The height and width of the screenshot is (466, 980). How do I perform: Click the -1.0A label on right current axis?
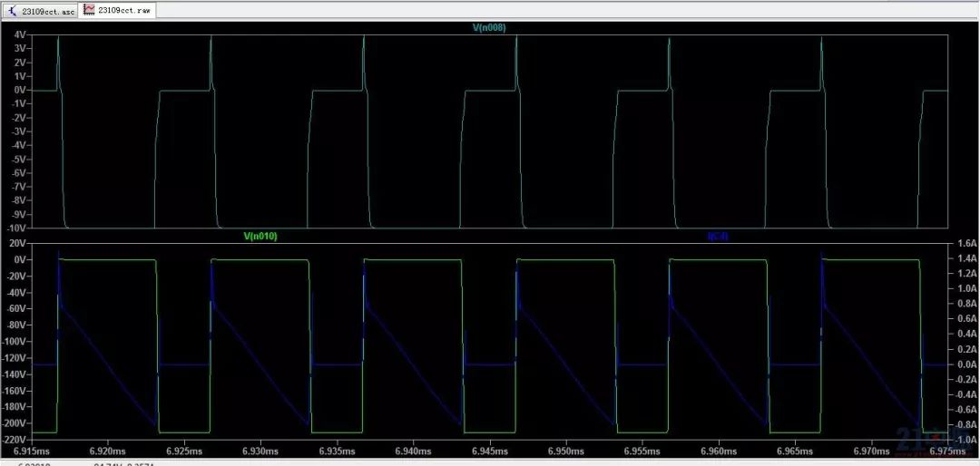click(x=965, y=439)
